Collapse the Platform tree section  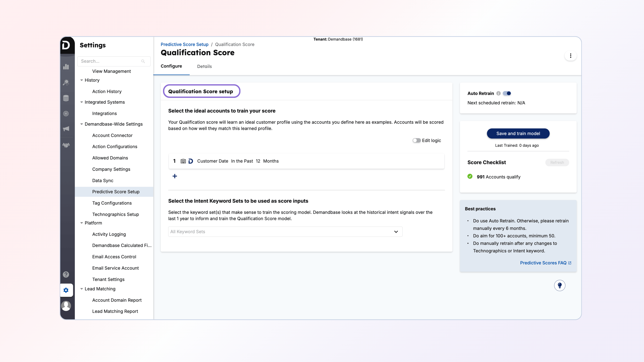tap(82, 223)
